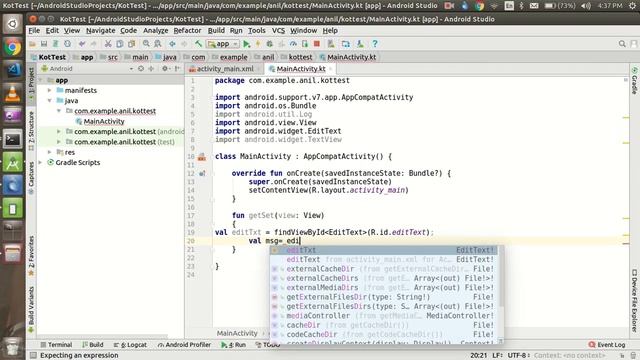Image resolution: width=640 pixels, height=360 pixels.
Task: Open the File menu
Action: click(x=34, y=31)
